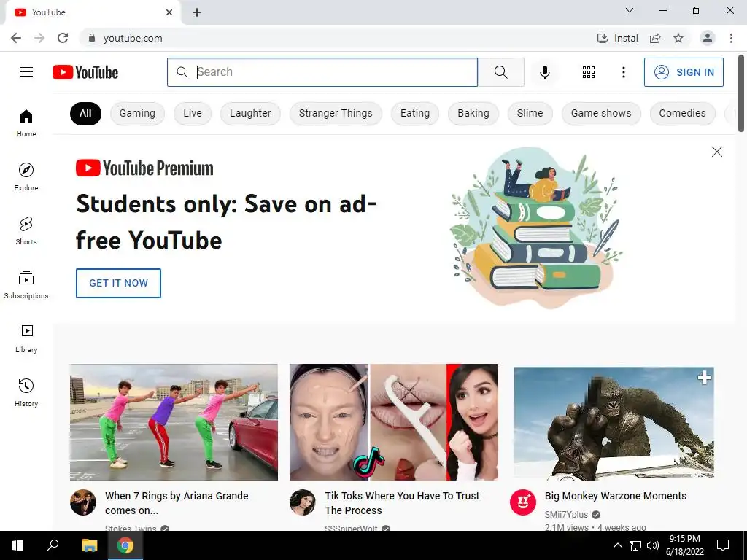Select the Comedies filter chip

coord(682,113)
